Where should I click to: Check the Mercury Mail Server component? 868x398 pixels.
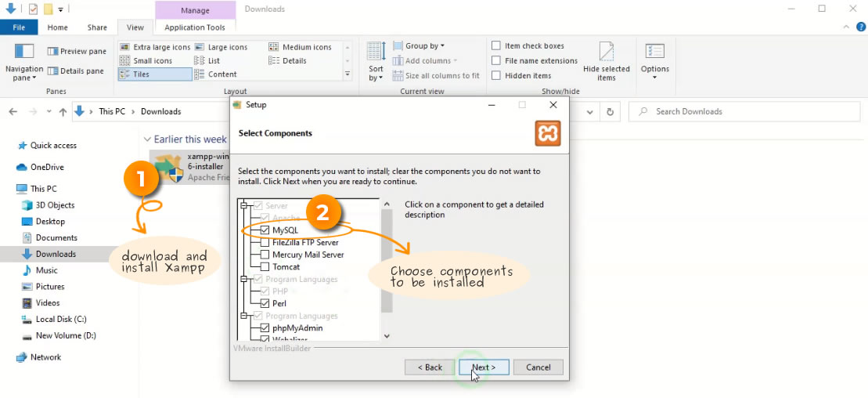[x=265, y=255]
